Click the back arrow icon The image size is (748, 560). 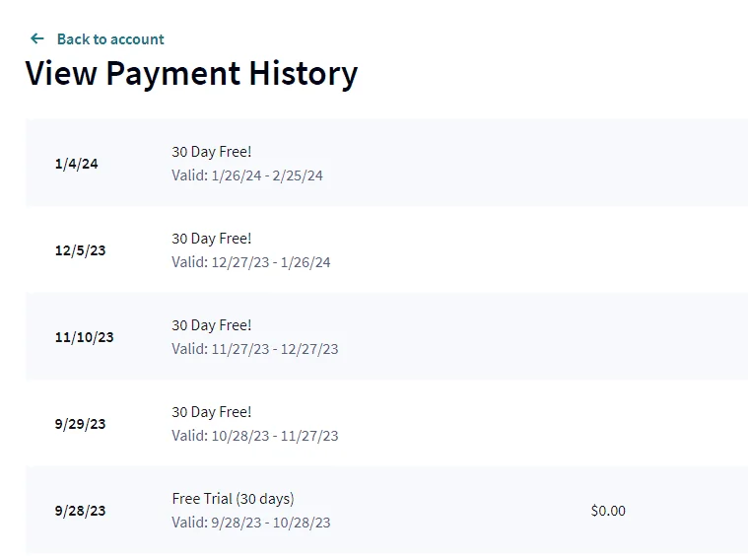(x=37, y=38)
